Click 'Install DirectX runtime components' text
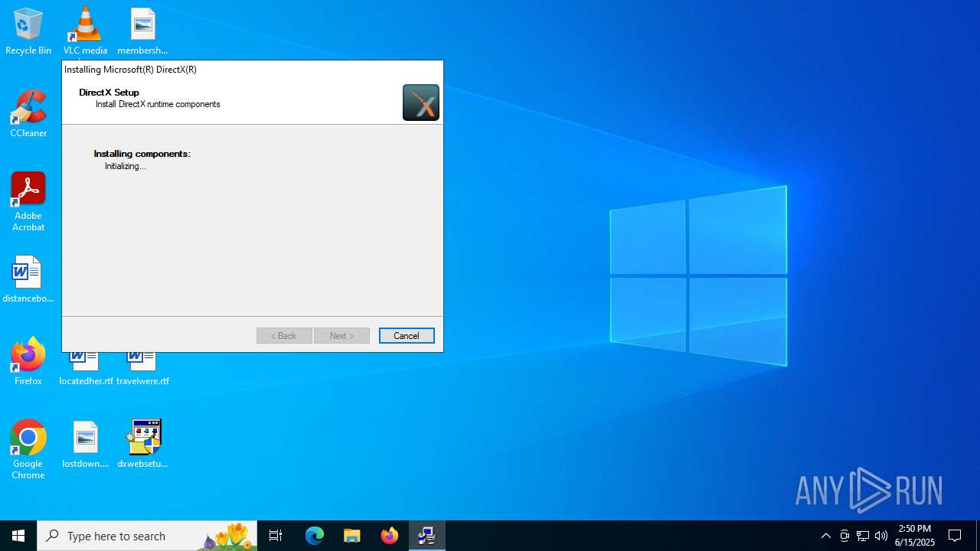 point(158,104)
